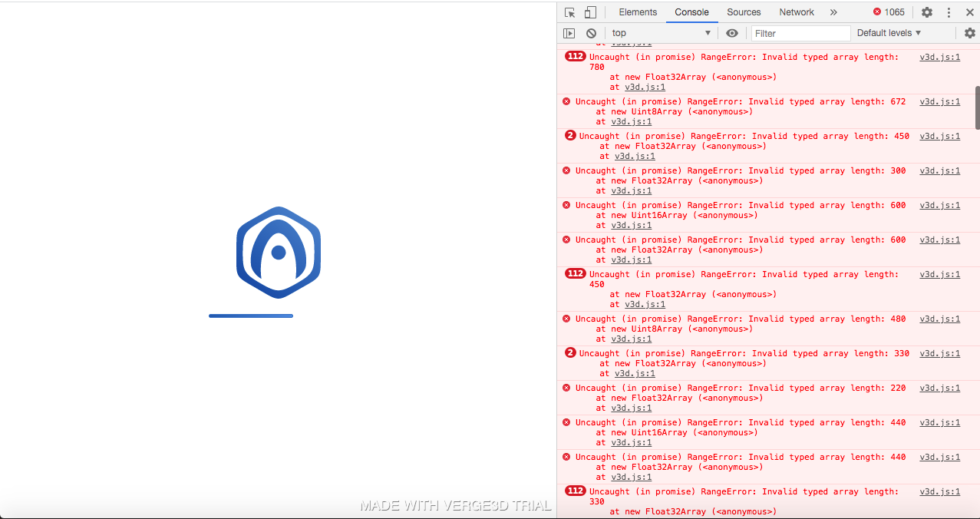This screenshot has width=980, height=519.
Task: Click the 2 count badge on length 330 error
Action: point(570,353)
